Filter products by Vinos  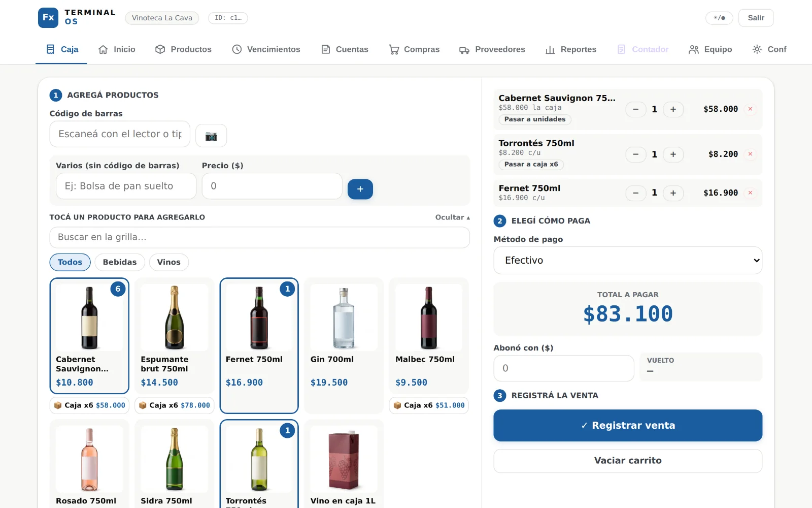point(169,262)
